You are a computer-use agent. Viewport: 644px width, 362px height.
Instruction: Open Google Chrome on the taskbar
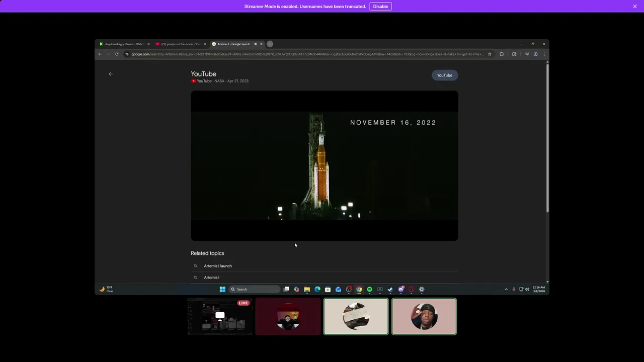point(359,289)
